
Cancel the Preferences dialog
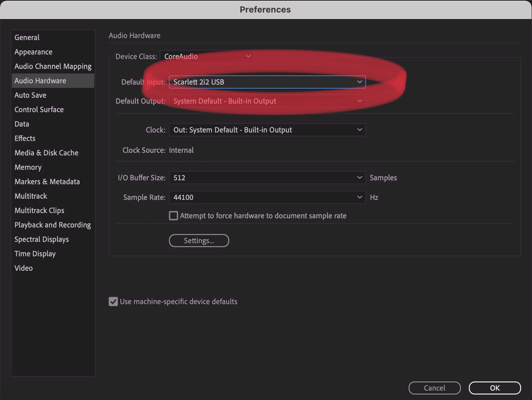[x=435, y=388]
